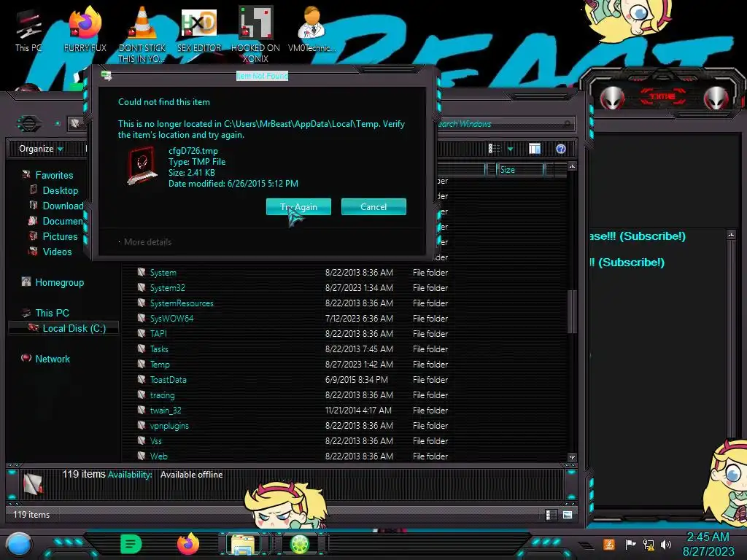
Task: Open the Organize dropdown menu
Action: [x=41, y=149]
